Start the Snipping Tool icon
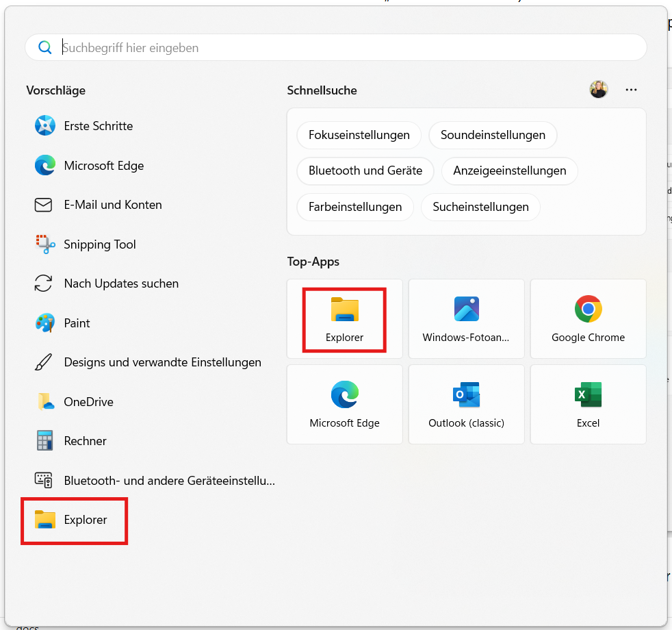The width and height of the screenshot is (672, 630). click(x=45, y=244)
